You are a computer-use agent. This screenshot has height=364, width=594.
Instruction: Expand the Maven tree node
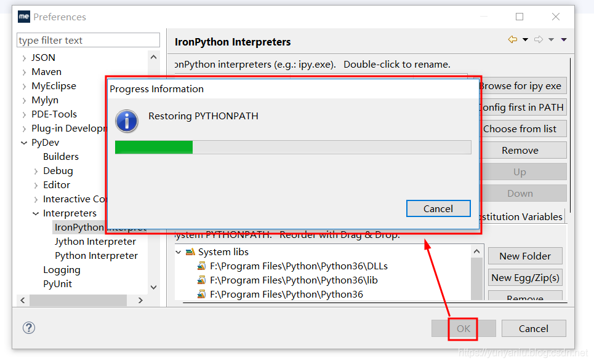pyautogui.click(x=24, y=72)
